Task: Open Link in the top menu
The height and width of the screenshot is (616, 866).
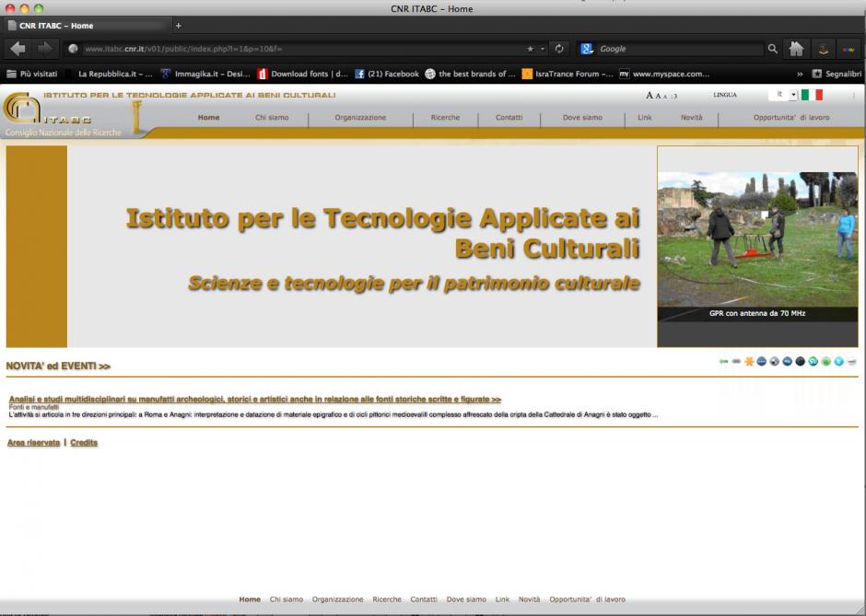Action: tap(645, 118)
